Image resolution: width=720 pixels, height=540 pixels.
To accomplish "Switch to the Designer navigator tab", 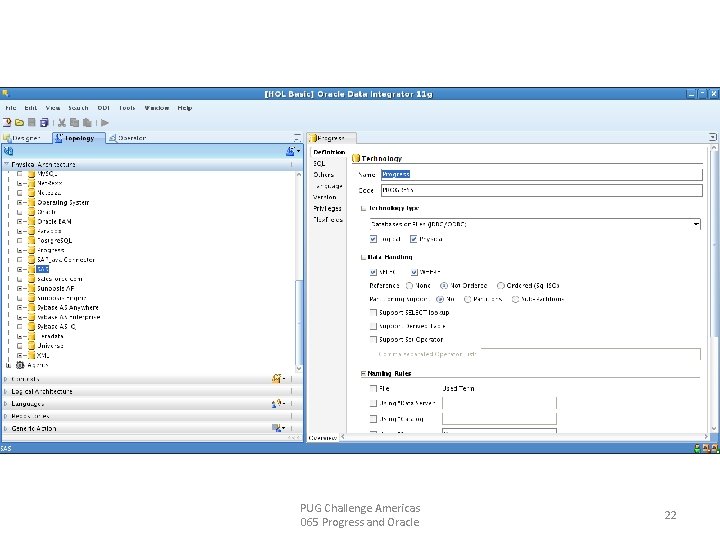I will 26,138.
